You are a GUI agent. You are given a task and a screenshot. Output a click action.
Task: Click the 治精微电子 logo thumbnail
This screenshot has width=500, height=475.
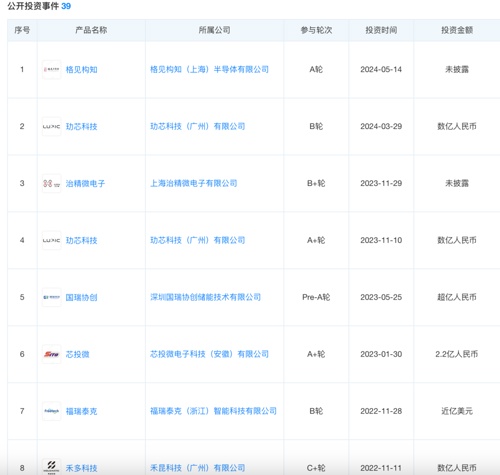click(52, 183)
